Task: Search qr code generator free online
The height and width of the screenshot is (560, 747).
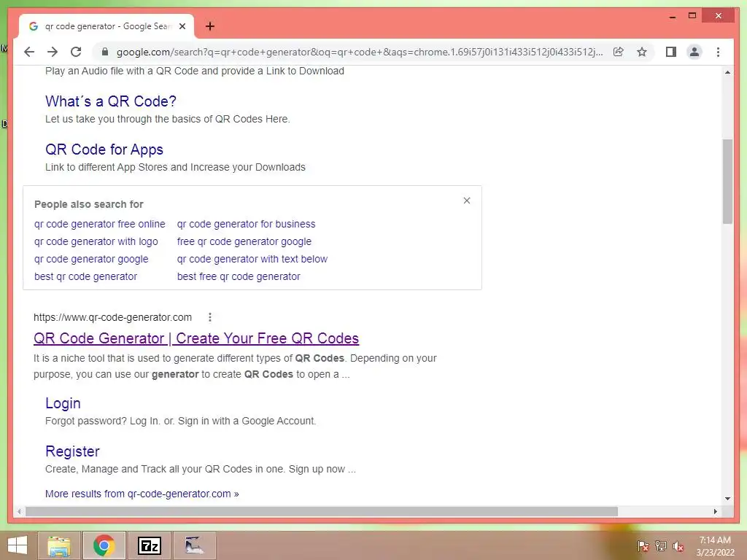Action: pos(99,224)
